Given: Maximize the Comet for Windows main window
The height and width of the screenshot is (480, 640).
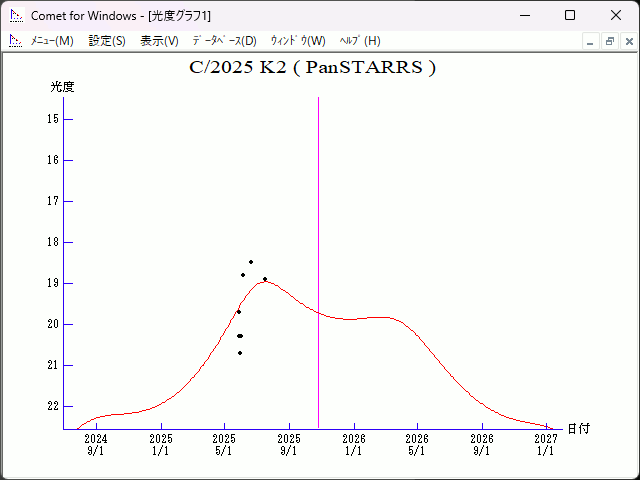Looking at the screenshot, I should [x=570, y=16].
